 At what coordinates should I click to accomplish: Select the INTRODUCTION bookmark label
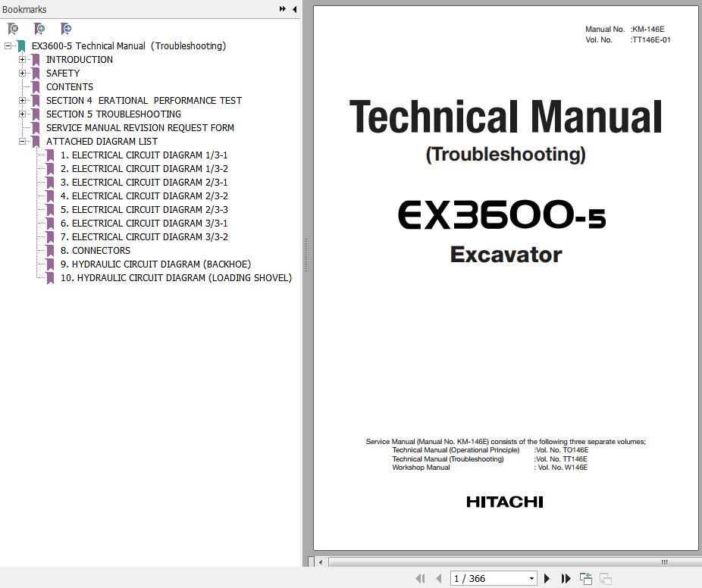[80, 60]
